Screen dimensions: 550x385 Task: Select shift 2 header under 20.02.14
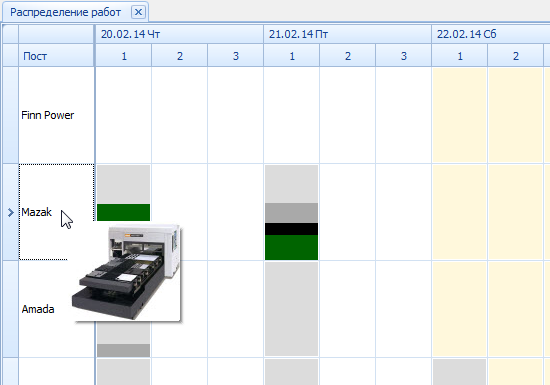[x=180, y=56]
